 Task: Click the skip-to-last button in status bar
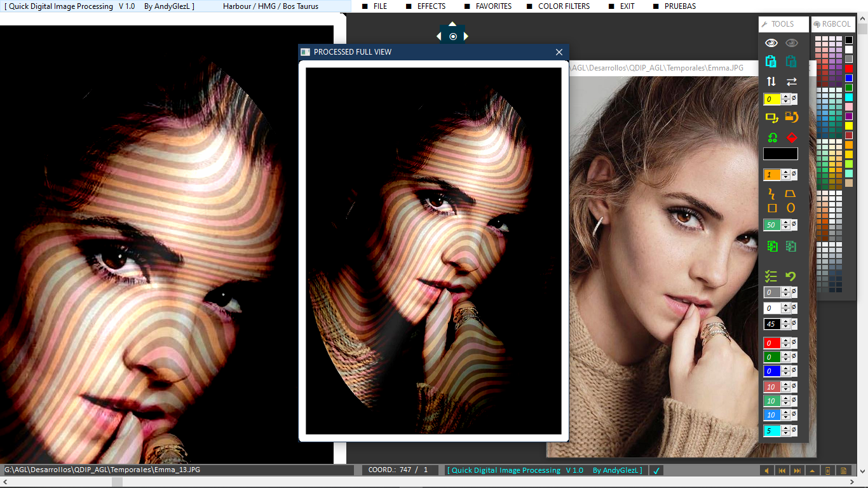pos(797,471)
